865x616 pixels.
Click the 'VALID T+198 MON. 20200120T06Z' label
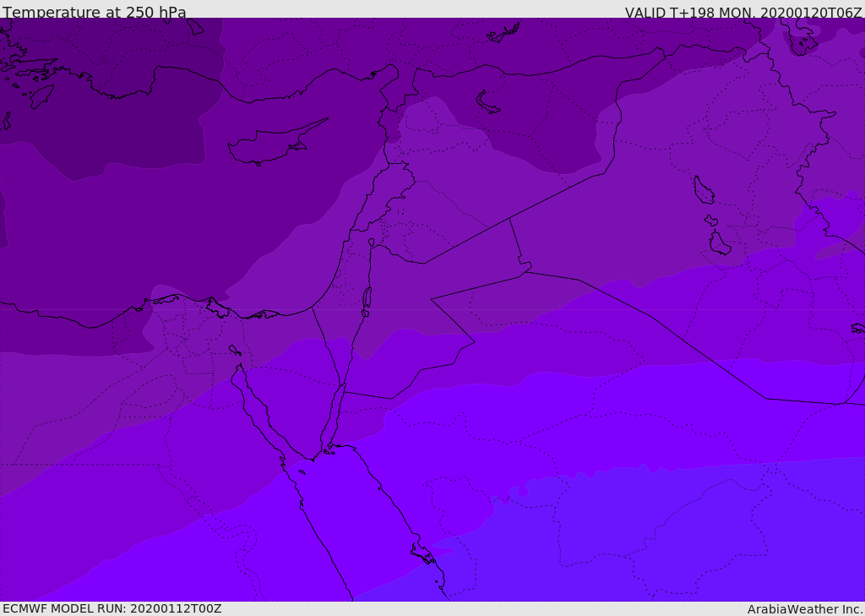pos(743,13)
